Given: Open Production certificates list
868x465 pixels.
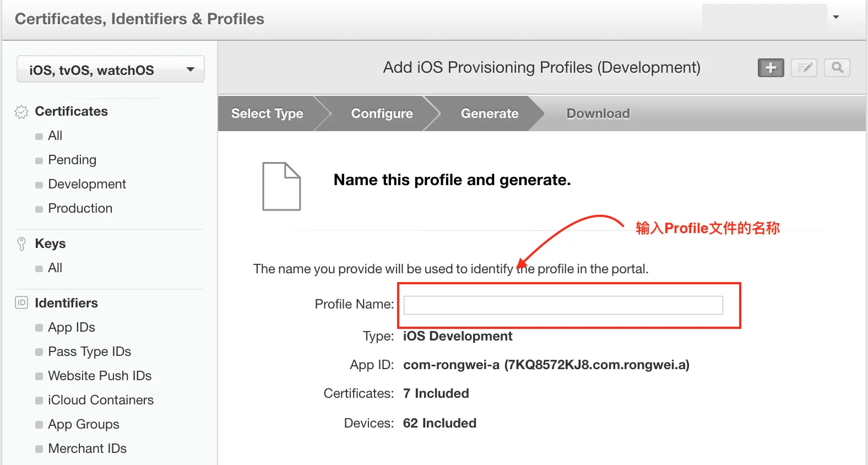Looking at the screenshot, I should pos(80,208).
